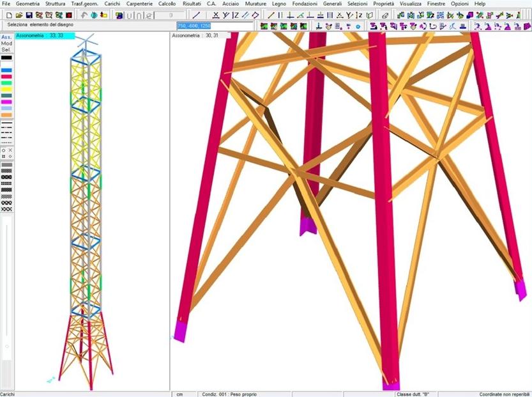
Task: Pick the yellow color swatch
Action: (6, 89)
